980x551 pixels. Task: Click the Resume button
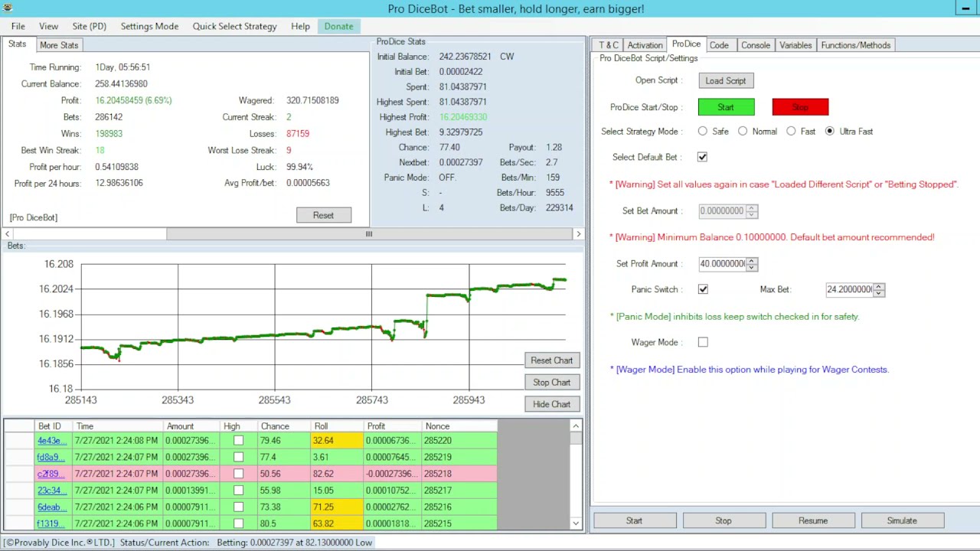tap(813, 520)
